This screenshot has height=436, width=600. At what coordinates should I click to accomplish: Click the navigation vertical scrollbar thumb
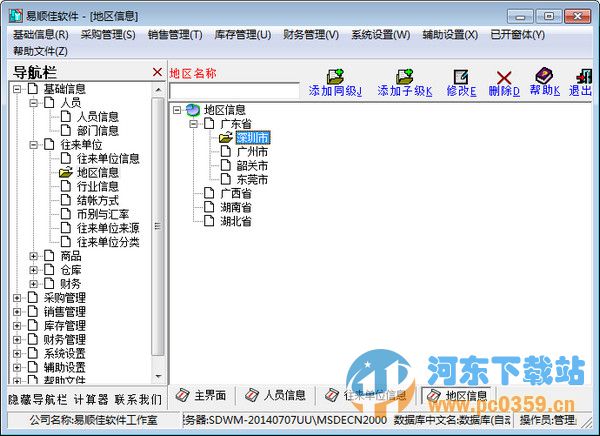click(158, 227)
